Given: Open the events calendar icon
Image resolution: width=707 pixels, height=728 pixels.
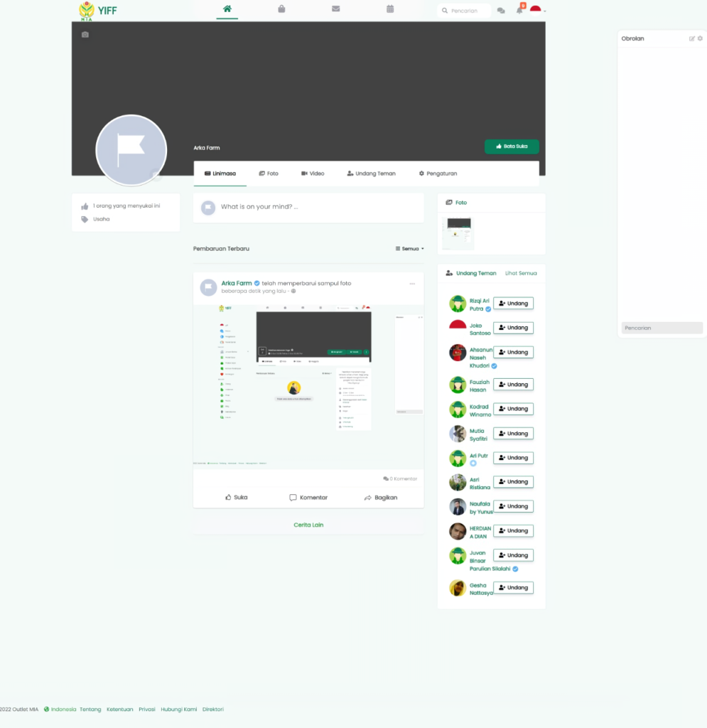Looking at the screenshot, I should (x=390, y=9).
